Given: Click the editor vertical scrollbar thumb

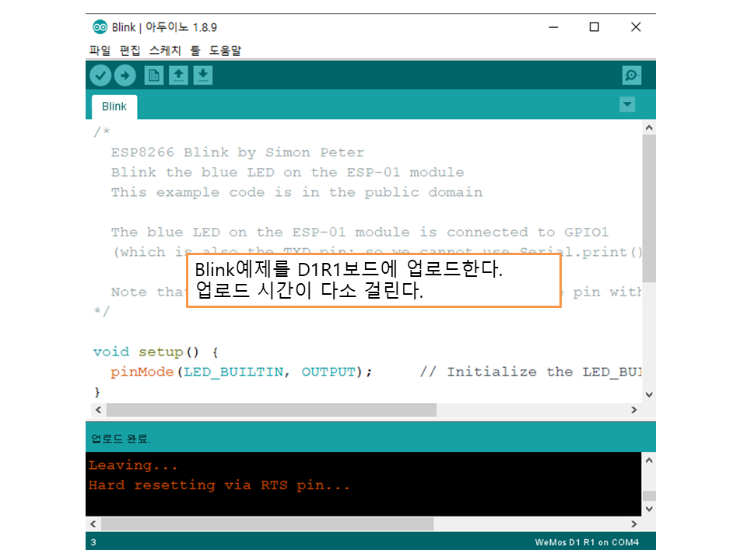Looking at the screenshot, I should pos(649,208).
